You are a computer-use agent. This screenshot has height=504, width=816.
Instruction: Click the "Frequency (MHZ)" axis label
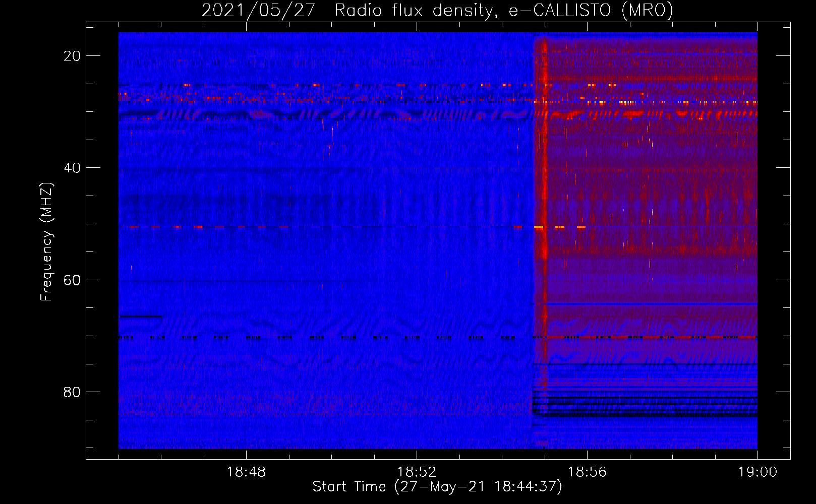tap(46, 241)
